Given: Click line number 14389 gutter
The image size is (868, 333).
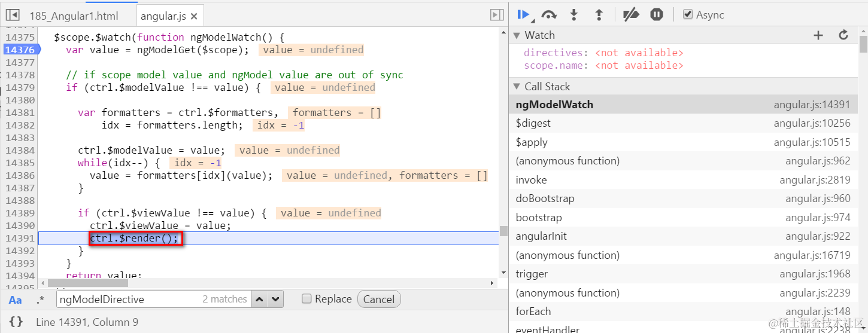Looking at the screenshot, I should click(x=20, y=213).
